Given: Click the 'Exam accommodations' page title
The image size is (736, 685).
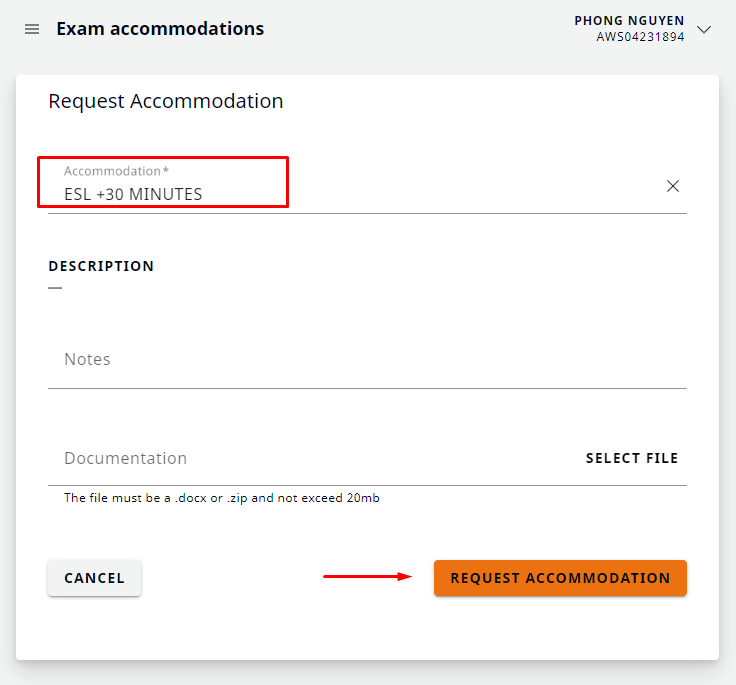Looking at the screenshot, I should (160, 29).
